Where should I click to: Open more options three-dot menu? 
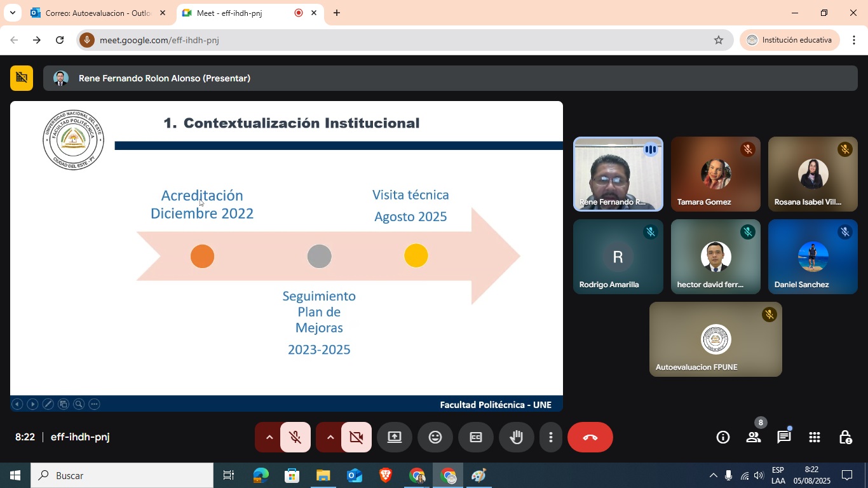coord(550,437)
